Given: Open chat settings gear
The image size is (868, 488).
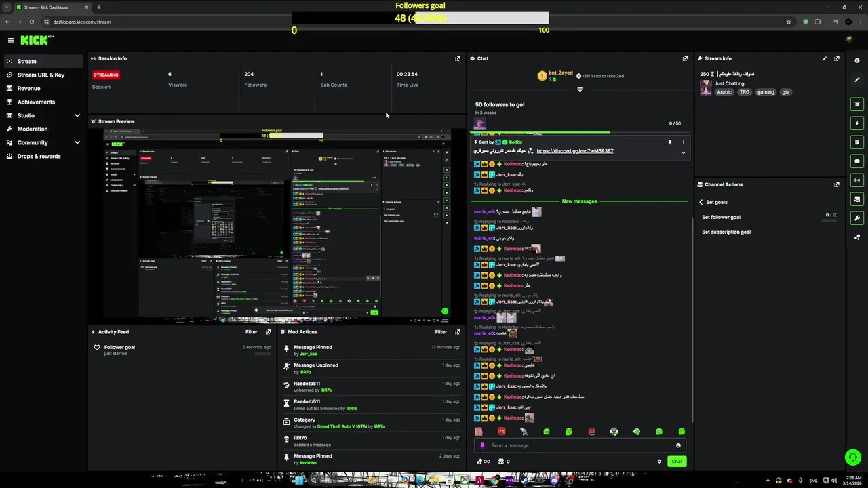Looking at the screenshot, I should click(659, 462).
